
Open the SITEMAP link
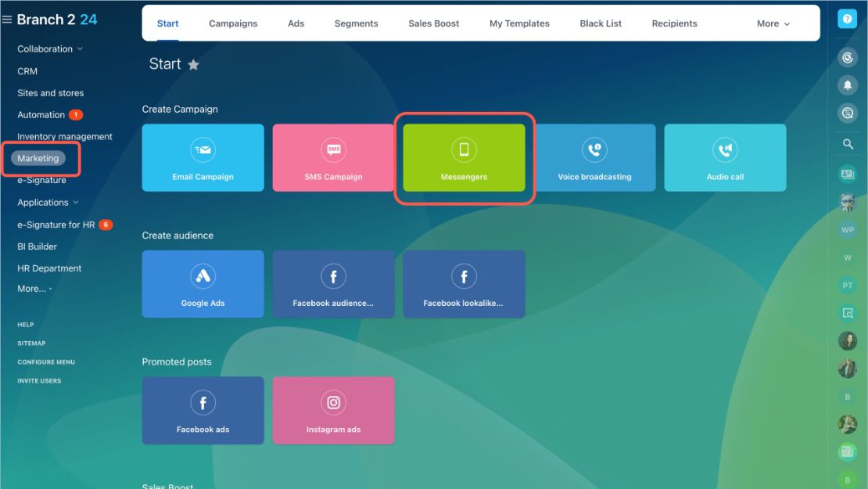pyautogui.click(x=31, y=343)
